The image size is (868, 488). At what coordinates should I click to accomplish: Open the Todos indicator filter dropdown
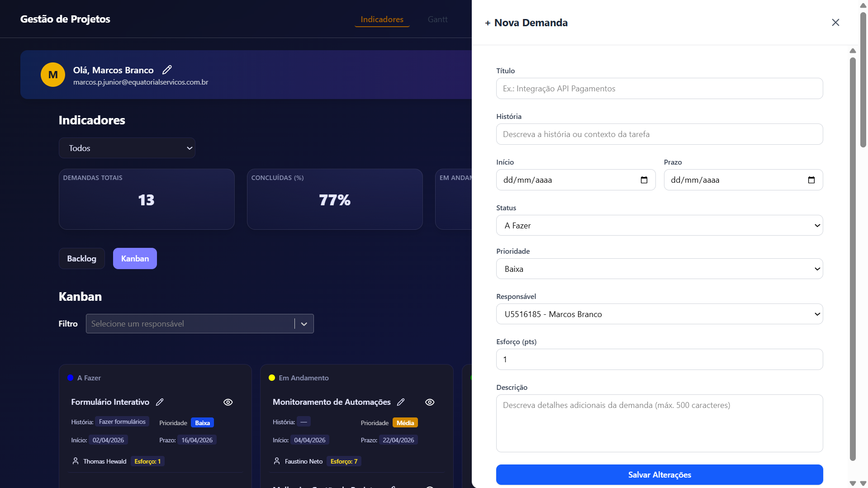click(127, 148)
